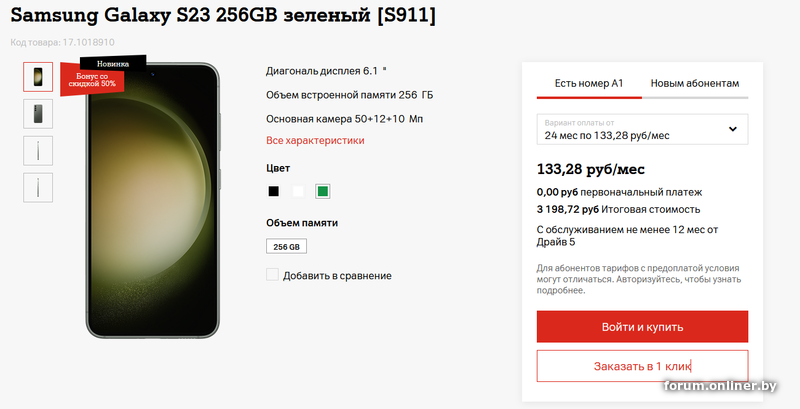The width and height of the screenshot is (800, 409).
Task: Click the Новинка badge on phone image
Action: pyautogui.click(x=113, y=64)
